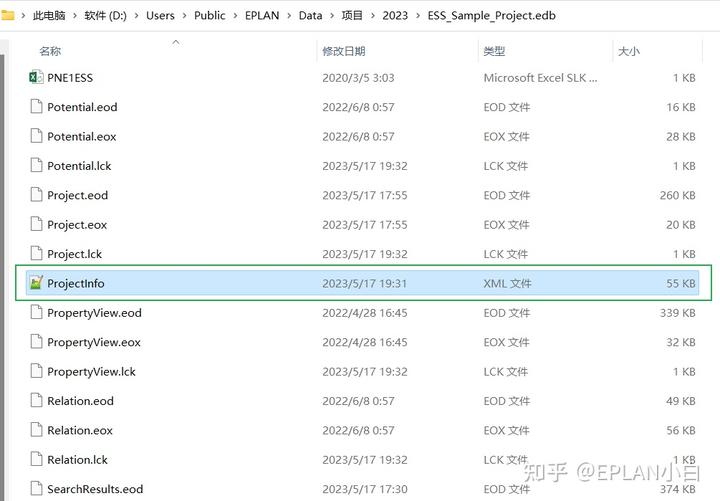Expand chevron after 项目 in breadcrumb
Image resolution: width=720 pixels, height=501 pixels.
tap(372, 16)
